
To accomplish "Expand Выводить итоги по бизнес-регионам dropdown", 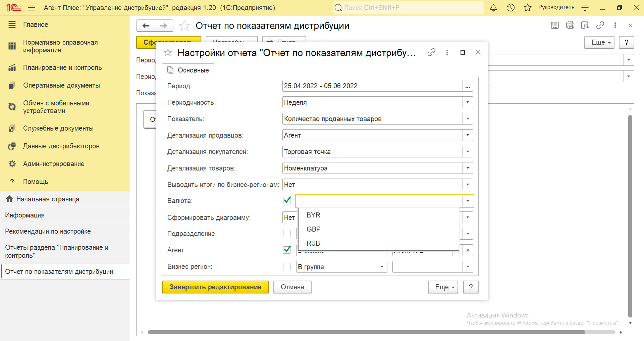I will (468, 185).
